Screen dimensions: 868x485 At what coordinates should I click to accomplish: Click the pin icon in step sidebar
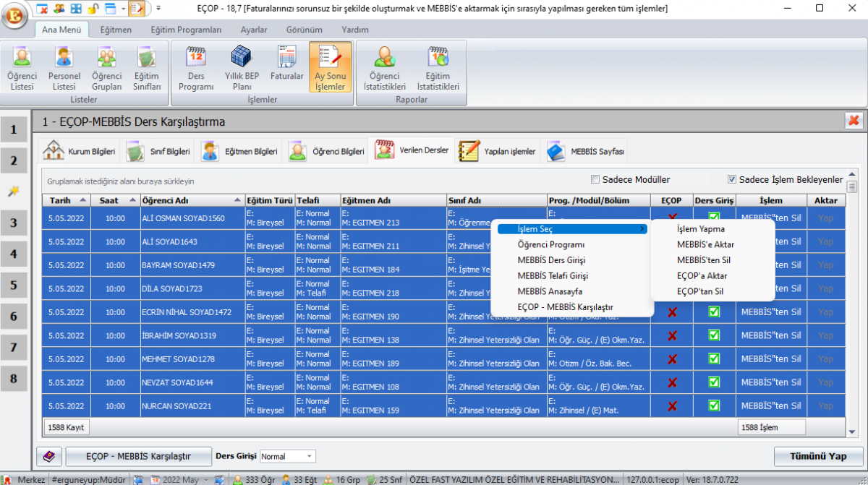13,191
